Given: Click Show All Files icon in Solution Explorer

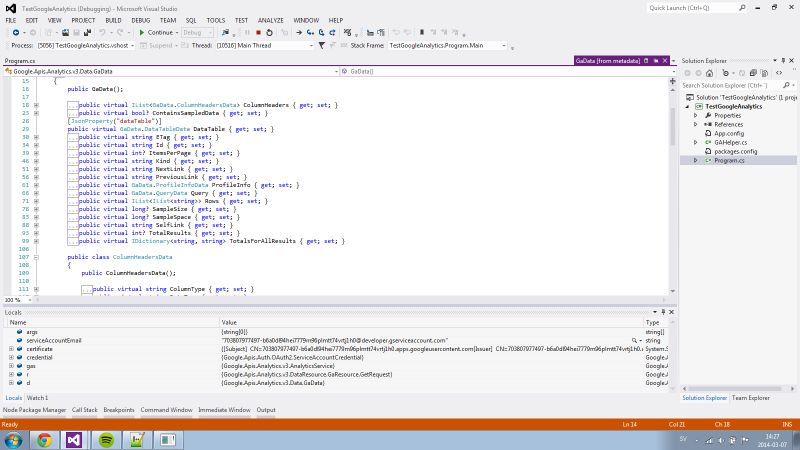Looking at the screenshot, I should (x=764, y=73).
